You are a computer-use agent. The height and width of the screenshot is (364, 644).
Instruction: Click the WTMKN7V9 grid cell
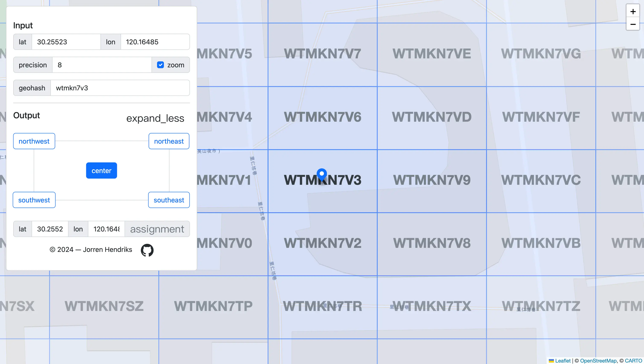pyautogui.click(x=432, y=181)
